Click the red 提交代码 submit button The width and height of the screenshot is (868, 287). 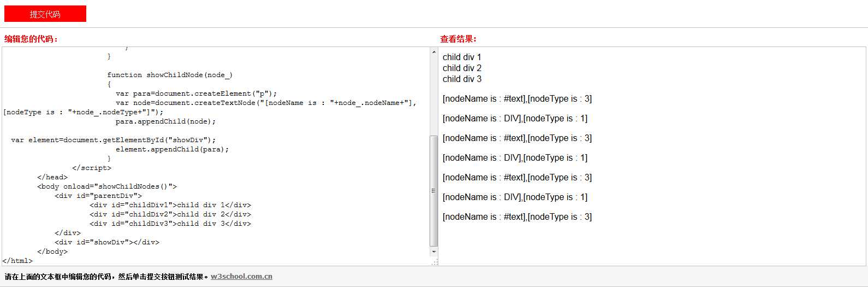(45, 14)
